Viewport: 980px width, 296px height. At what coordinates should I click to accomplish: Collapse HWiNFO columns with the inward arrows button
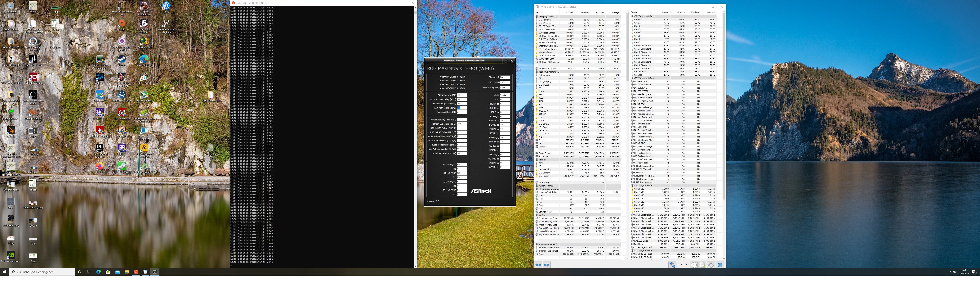pos(546,265)
